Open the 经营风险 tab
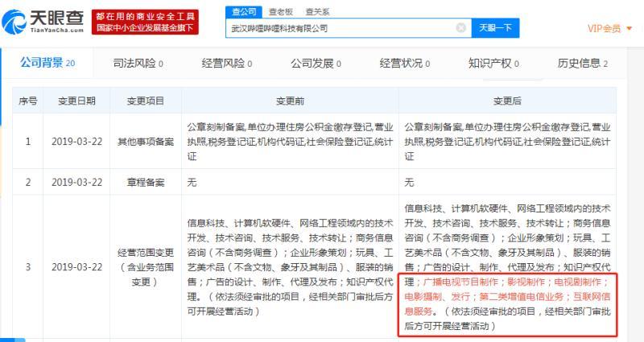Screen dimensions: 644x342 pos(227,64)
